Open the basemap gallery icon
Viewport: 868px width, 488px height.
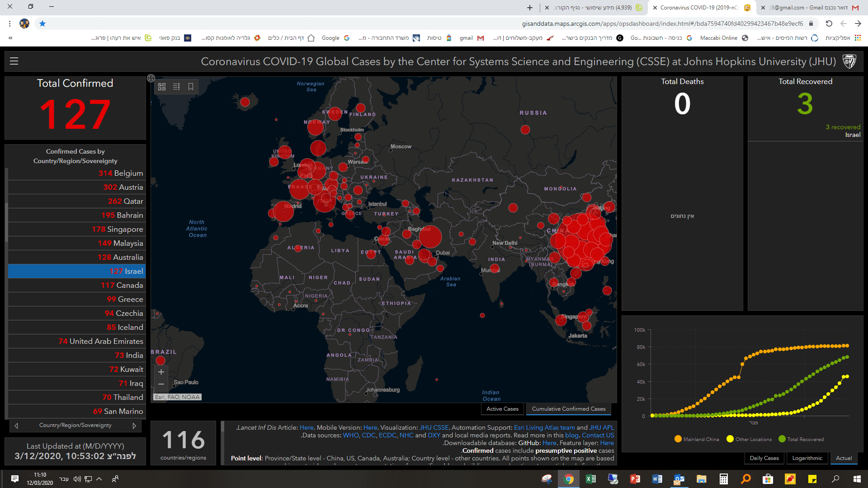point(162,87)
